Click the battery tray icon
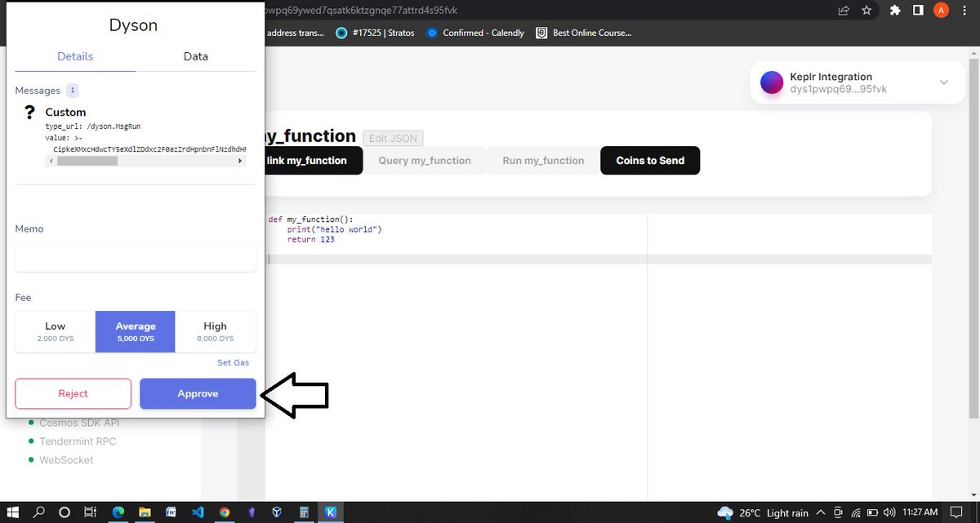 click(x=872, y=512)
